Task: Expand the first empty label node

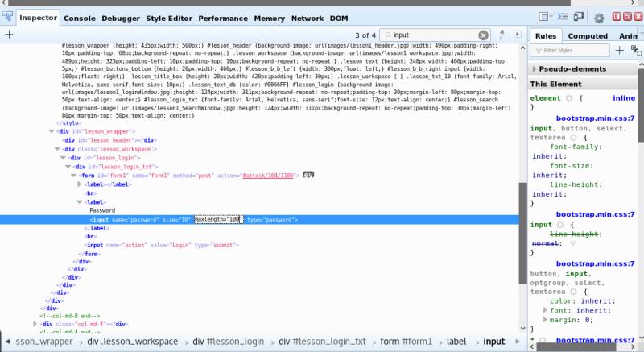Action: (79, 184)
